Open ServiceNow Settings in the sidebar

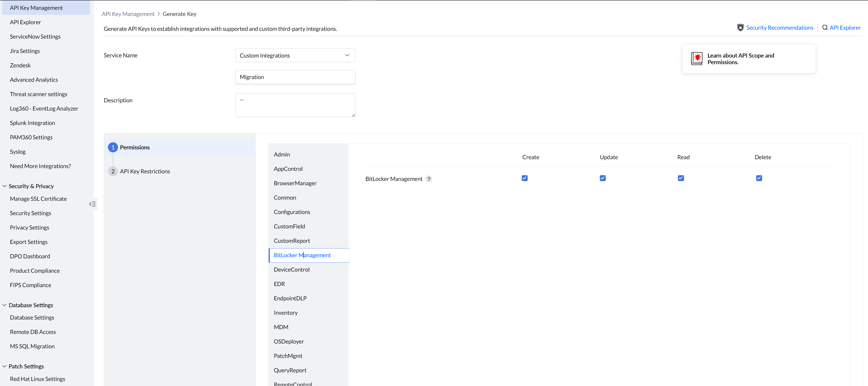[x=35, y=36]
